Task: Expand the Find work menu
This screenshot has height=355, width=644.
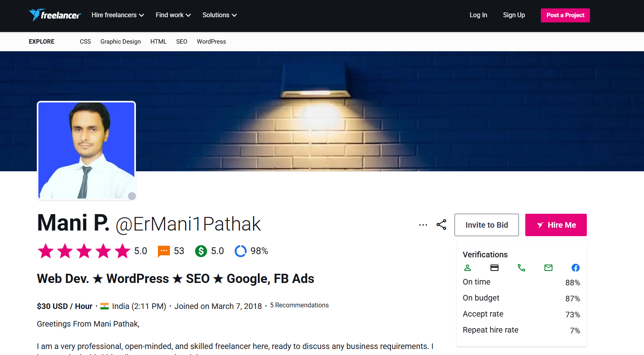Action: point(173,15)
